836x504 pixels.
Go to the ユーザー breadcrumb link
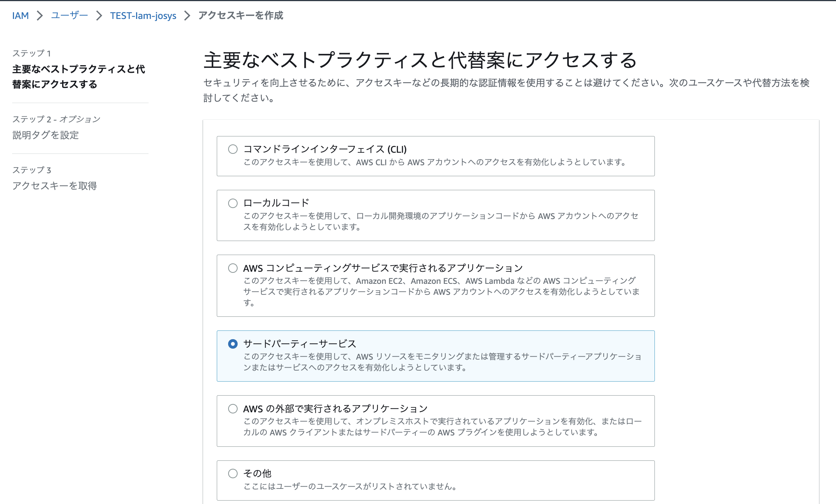[x=69, y=16]
